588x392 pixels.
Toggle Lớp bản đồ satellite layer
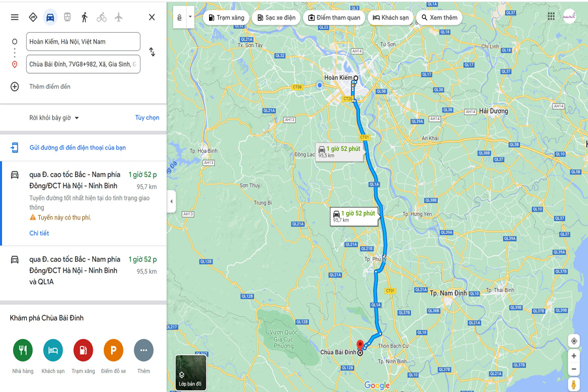[x=191, y=372]
